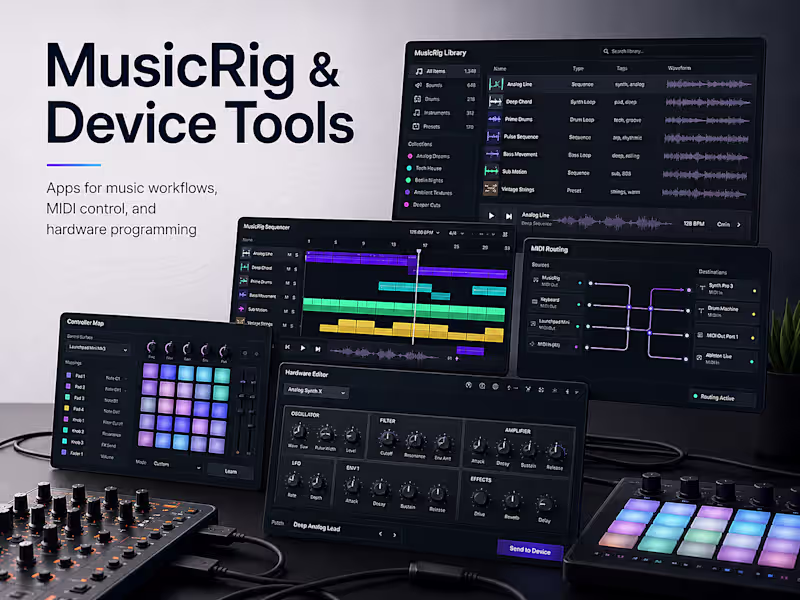Mute the Deep Chord track in Sequencer
This screenshot has width=800, height=600.
click(288, 269)
